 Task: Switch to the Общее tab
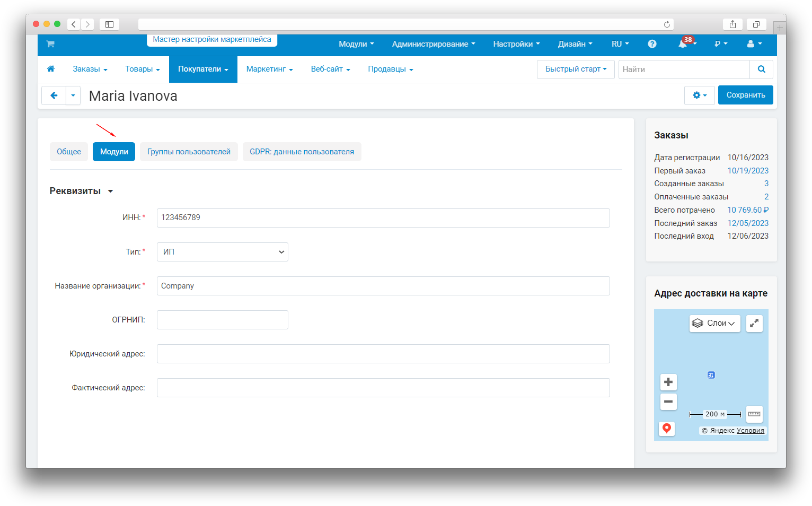pos(69,152)
